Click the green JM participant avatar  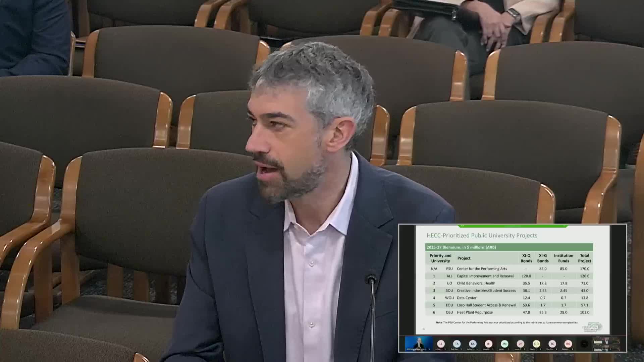[x=504, y=344]
